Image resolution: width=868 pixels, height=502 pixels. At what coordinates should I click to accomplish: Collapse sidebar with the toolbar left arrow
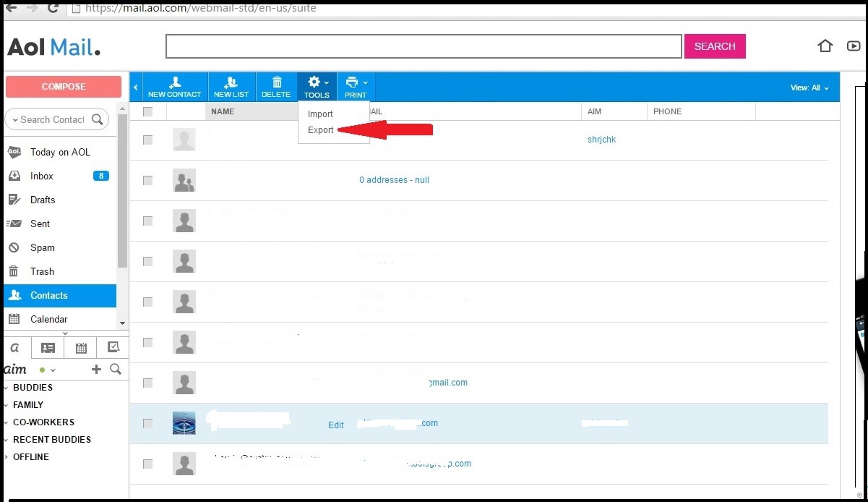tap(136, 87)
